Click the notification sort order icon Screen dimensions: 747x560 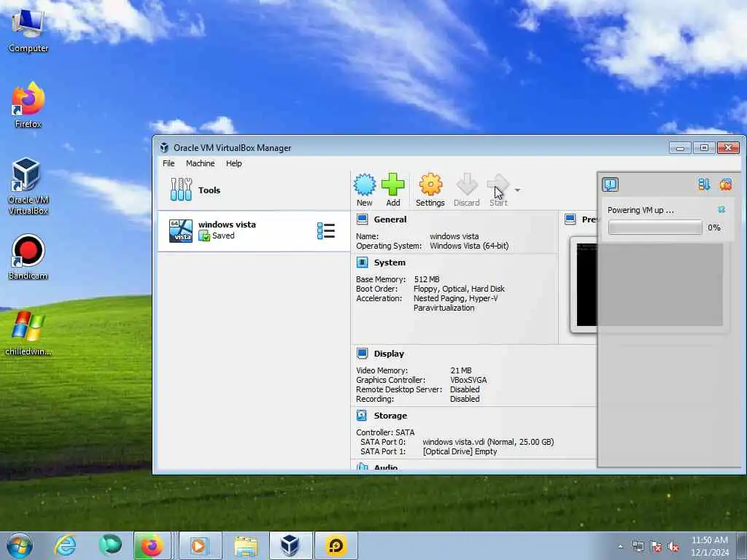(x=704, y=184)
